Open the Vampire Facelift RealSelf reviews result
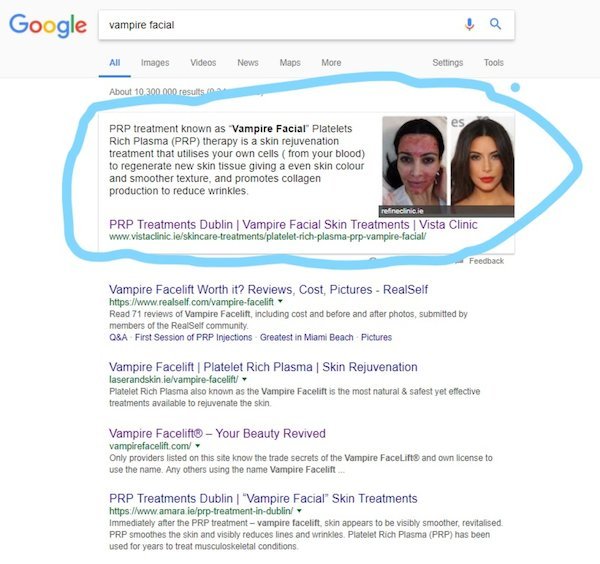Image resolution: width=600 pixels, height=564 pixels. click(x=268, y=290)
